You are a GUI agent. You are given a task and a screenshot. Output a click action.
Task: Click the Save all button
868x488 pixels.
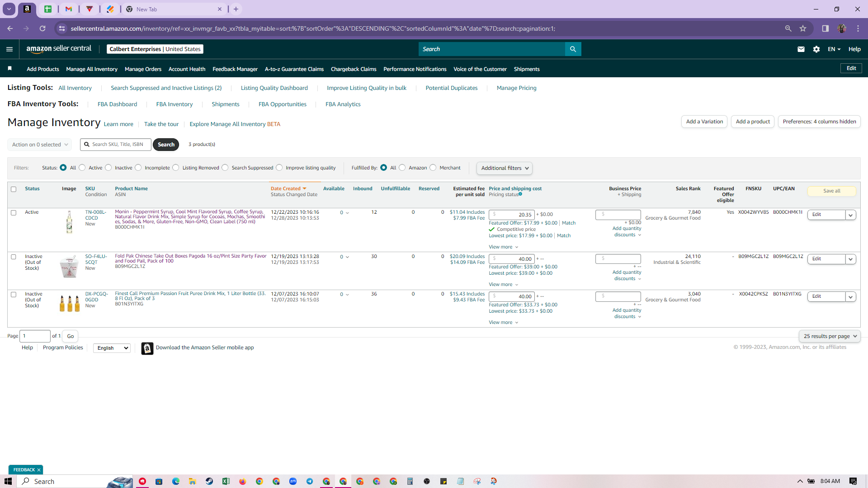pos(832,191)
